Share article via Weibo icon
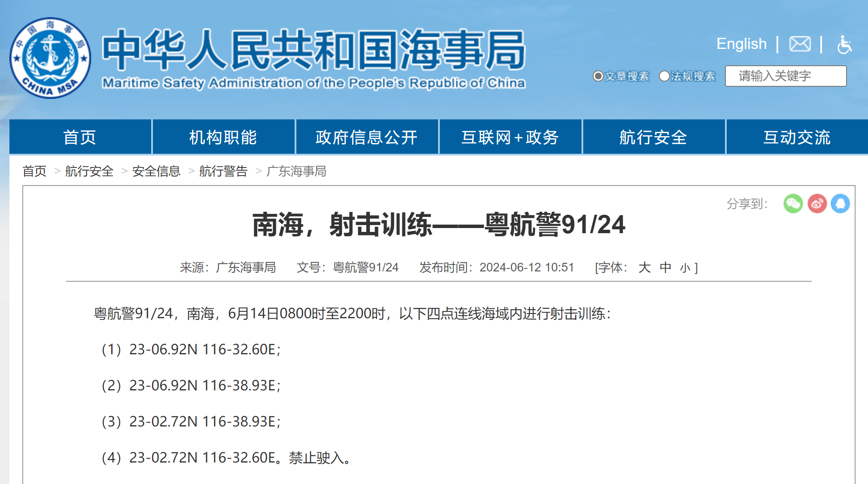This screenshot has height=484, width=868. tap(817, 204)
